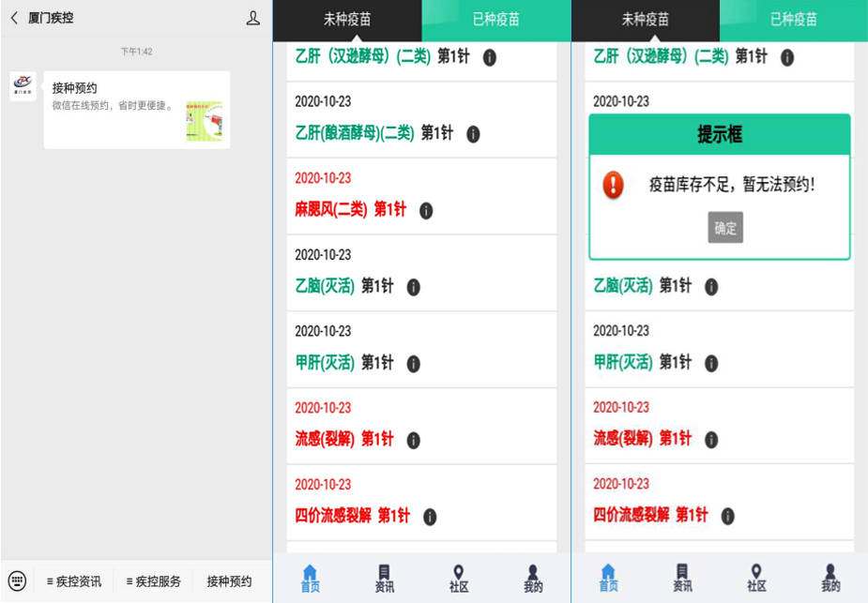Click the info icon beside 麻腮风(二类) 第1针
The image size is (868, 603).
pos(426,211)
